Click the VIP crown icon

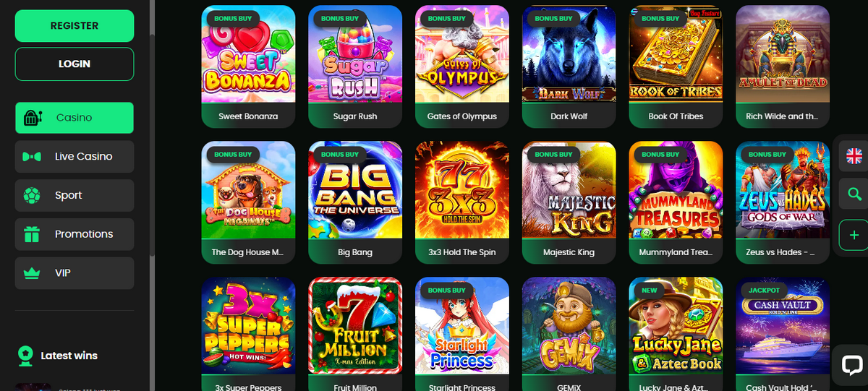pyautogui.click(x=32, y=273)
